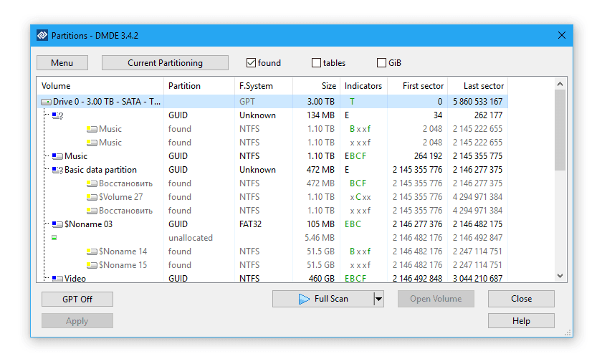Screen dimensions: 602x364
Task: Enable the tables checkbox
Action: [x=316, y=62]
